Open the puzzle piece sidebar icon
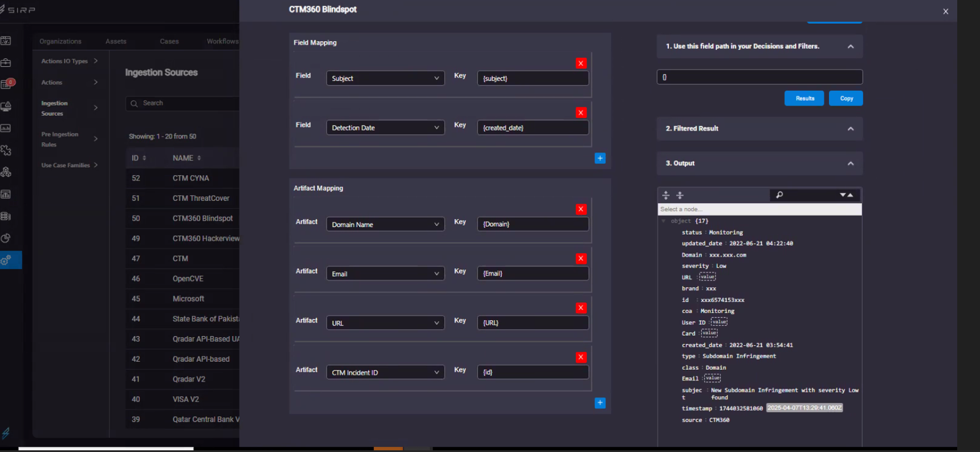This screenshot has width=980, height=452. coord(6,150)
